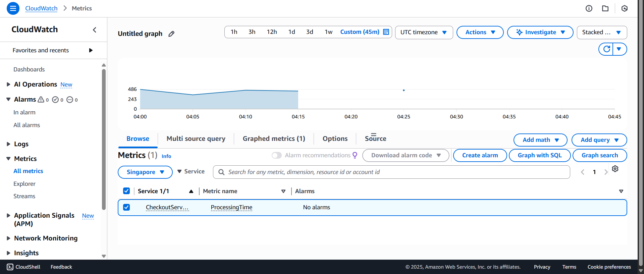
Task: Click the hamburger navigation menu icon
Action: coord(13,8)
